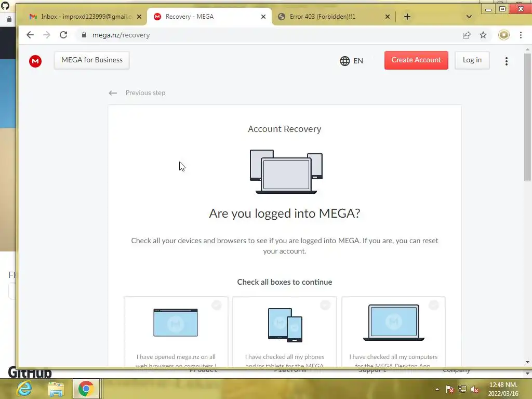Click the browser back arrow
The image size is (532, 399).
click(x=30, y=35)
